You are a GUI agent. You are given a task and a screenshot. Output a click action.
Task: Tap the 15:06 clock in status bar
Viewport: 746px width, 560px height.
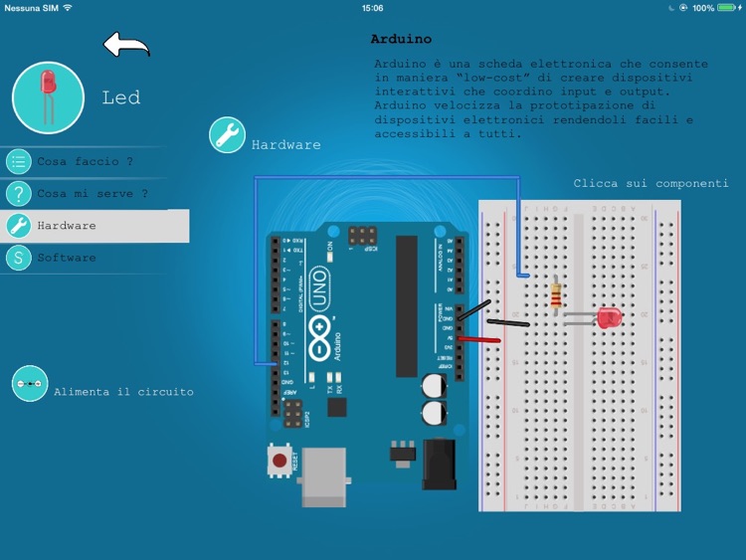click(x=373, y=8)
